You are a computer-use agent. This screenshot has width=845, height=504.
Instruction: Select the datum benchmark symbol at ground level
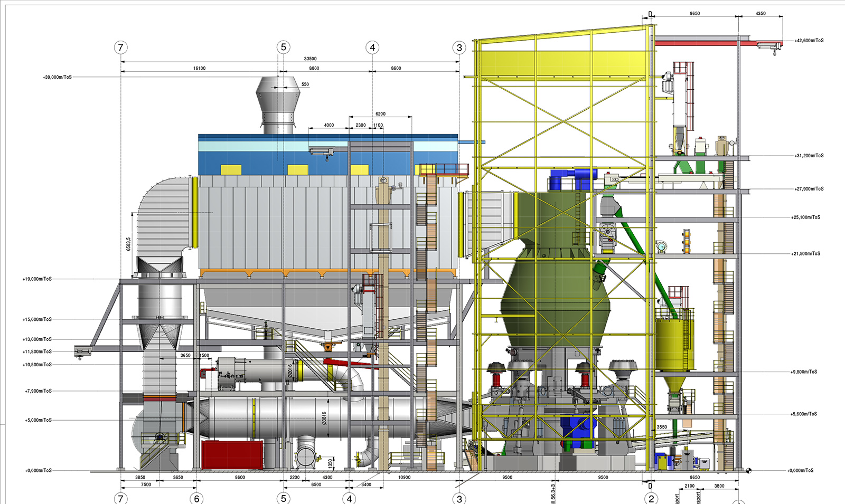(748, 471)
